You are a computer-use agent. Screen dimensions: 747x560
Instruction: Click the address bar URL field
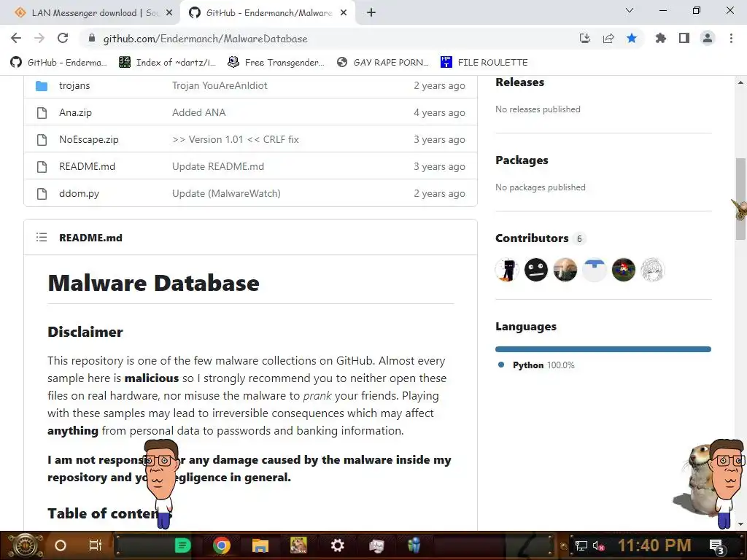pyautogui.click(x=333, y=39)
